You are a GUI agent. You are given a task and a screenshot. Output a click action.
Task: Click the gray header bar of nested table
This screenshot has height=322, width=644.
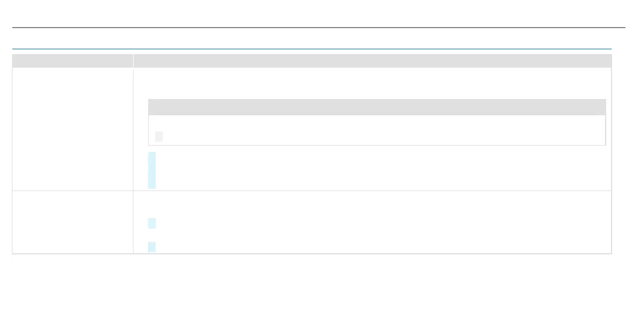pos(377,107)
